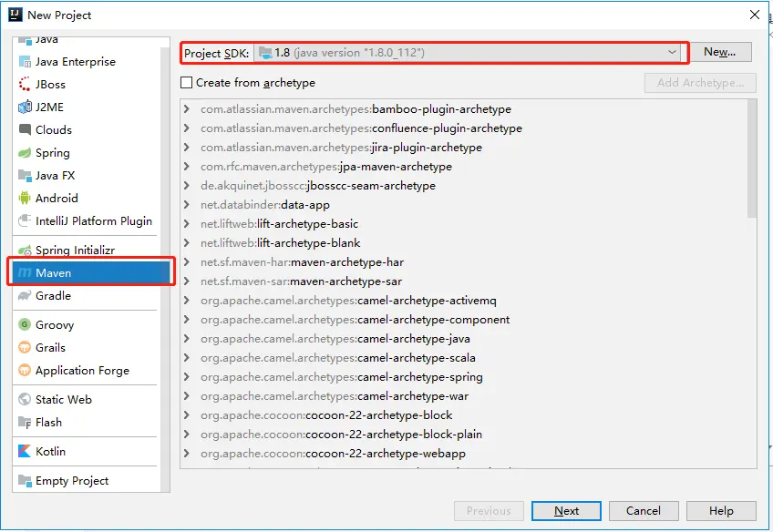Select Gradle project type
This screenshot has width=773, height=532.
tap(87, 295)
